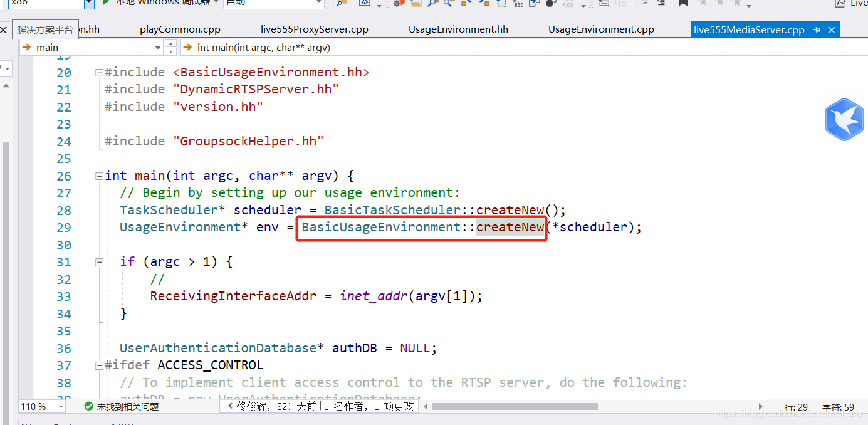Pin the live555MediaServer.cpp tab

(817, 30)
